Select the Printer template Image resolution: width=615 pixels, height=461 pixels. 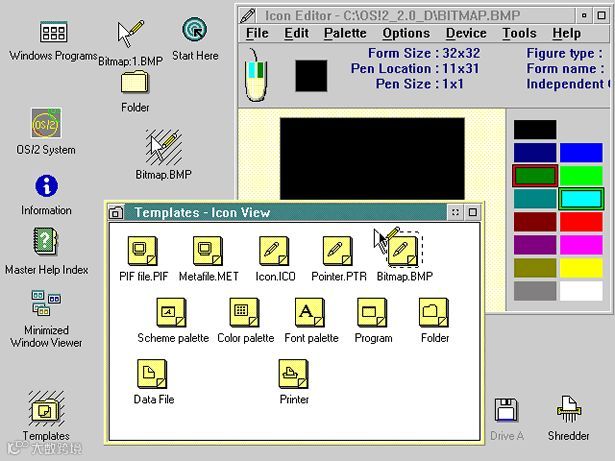(x=293, y=374)
